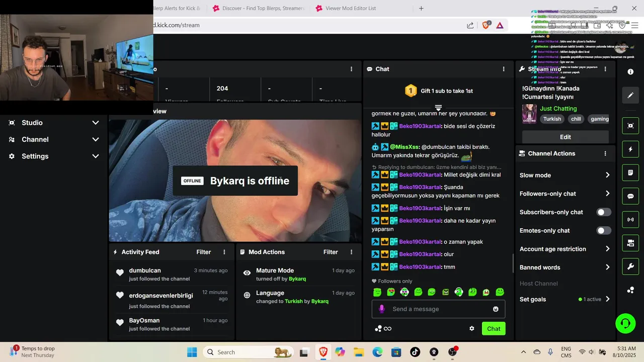Collapse the pinned gift banner handle in chat
This screenshot has height=362, width=644.
click(x=438, y=108)
